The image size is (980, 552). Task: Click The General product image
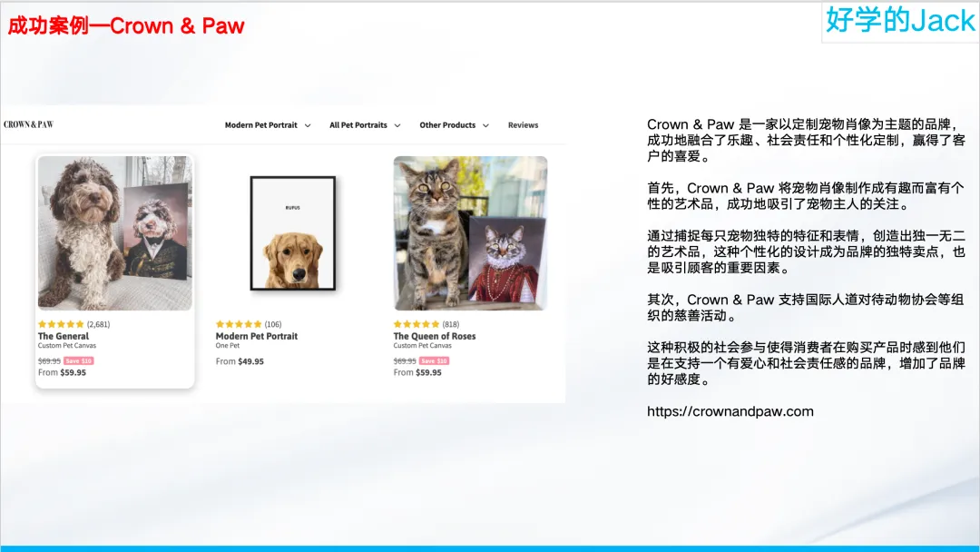(x=115, y=233)
